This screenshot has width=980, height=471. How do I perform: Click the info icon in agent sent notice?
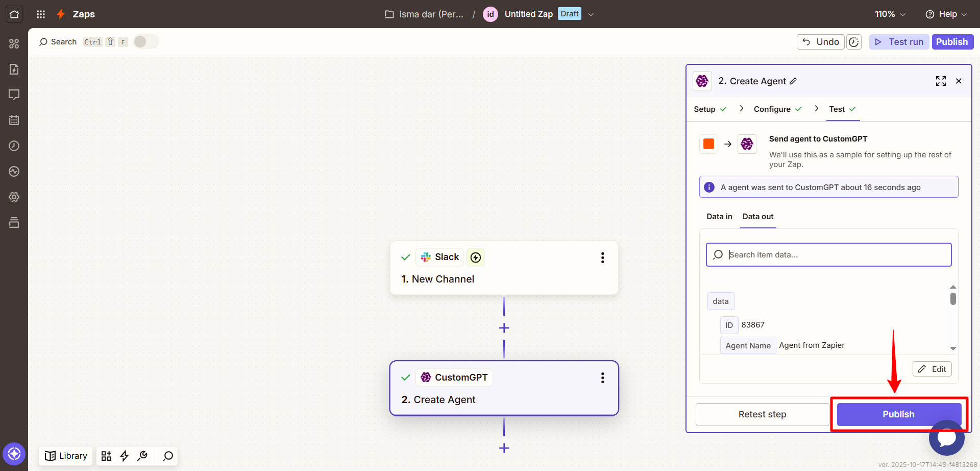[709, 187]
